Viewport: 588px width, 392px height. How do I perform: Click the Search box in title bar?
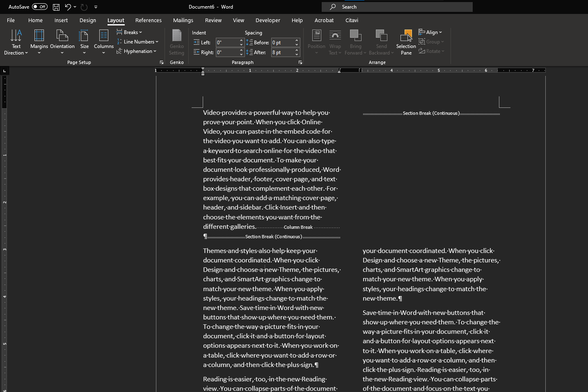(397, 7)
